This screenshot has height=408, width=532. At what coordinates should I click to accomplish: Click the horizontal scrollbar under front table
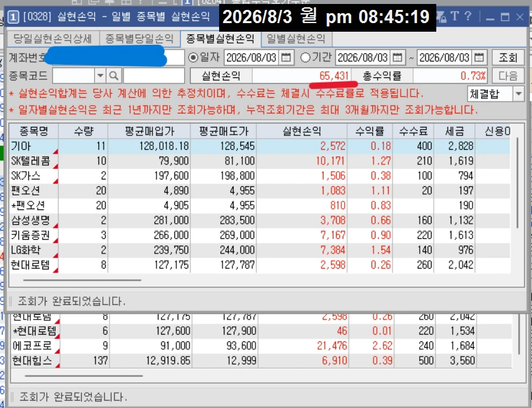coord(82,280)
